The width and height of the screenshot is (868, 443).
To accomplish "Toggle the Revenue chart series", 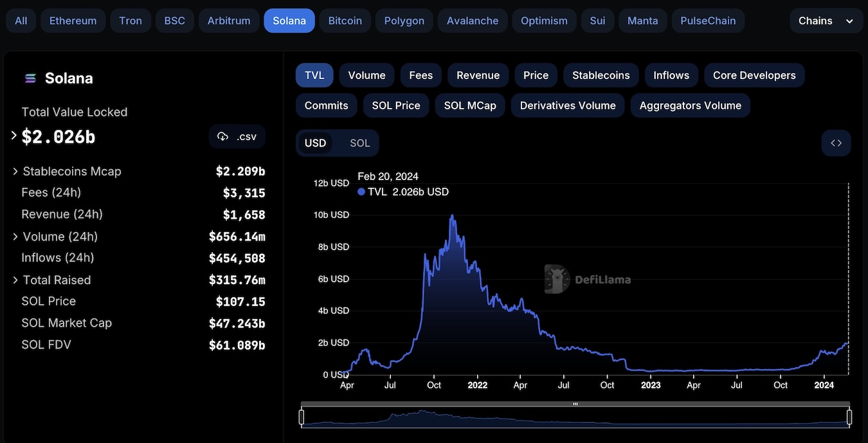I will coord(478,75).
